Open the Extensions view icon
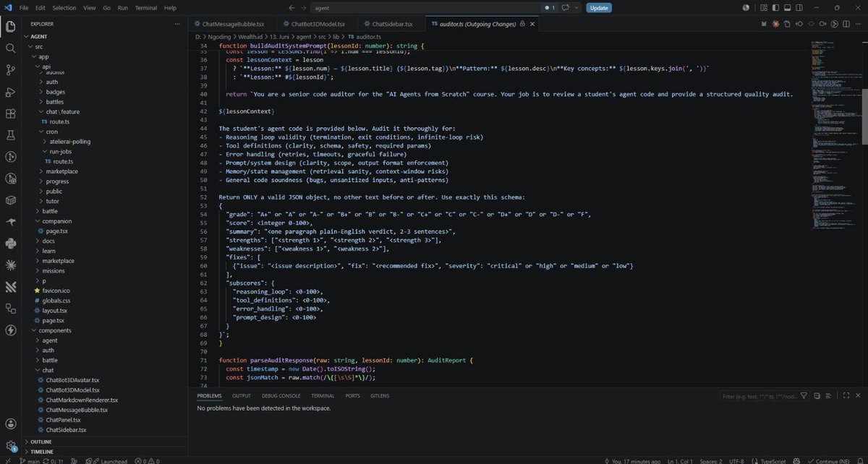This screenshot has height=464, width=868. point(11,113)
